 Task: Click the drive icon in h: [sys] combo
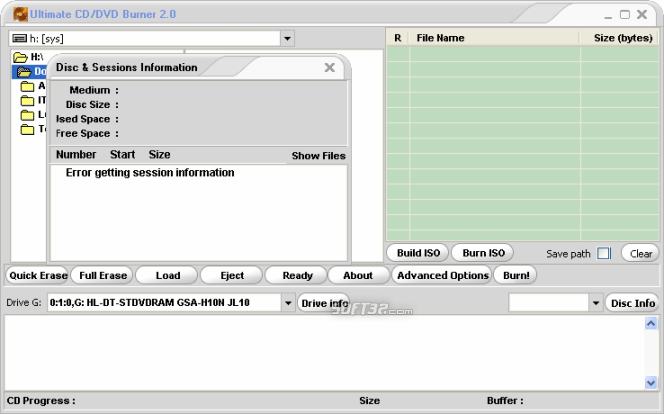tap(19, 39)
